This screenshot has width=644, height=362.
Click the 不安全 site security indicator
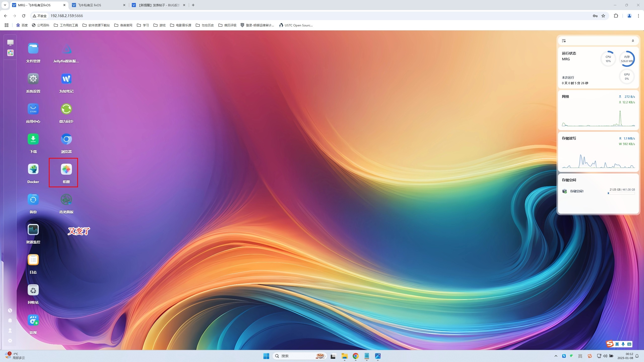coord(40,16)
